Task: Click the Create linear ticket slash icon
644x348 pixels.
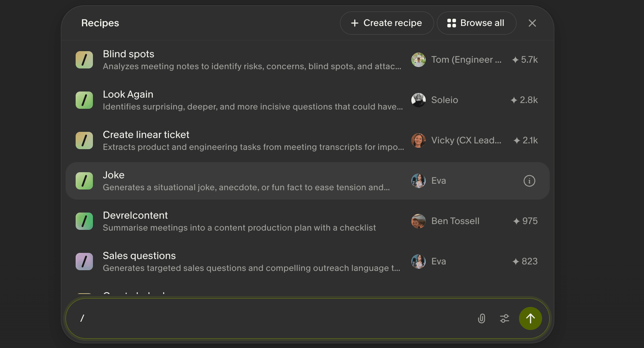Action: tap(84, 140)
